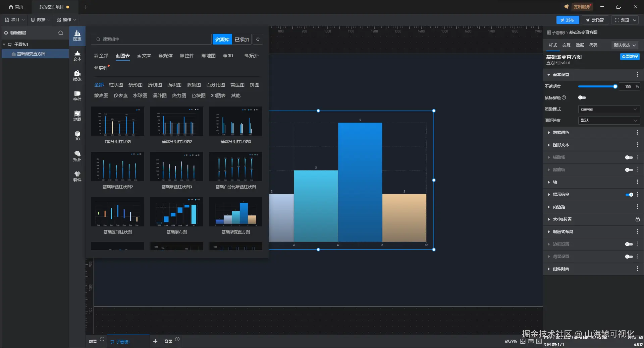Enable the 背景设置 switch
This screenshot has width=644, height=348.
[x=629, y=257]
